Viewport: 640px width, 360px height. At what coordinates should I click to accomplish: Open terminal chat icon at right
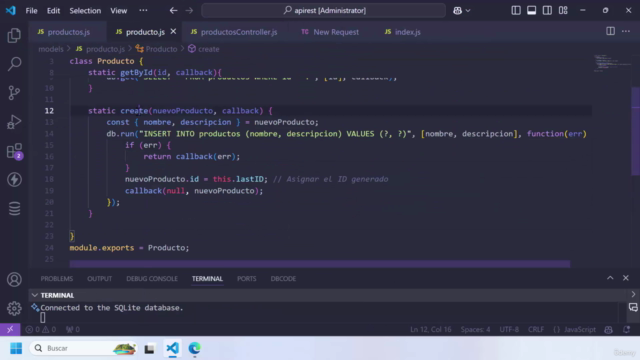pos(633,307)
